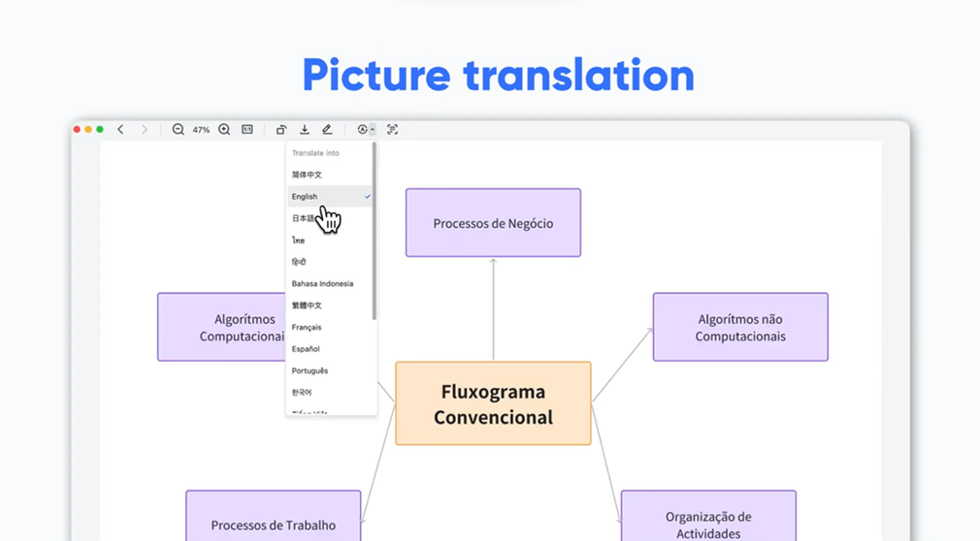Select the Processos de Negócio node
The height and width of the screenshot is (541, 980).
tap(493, 223)
